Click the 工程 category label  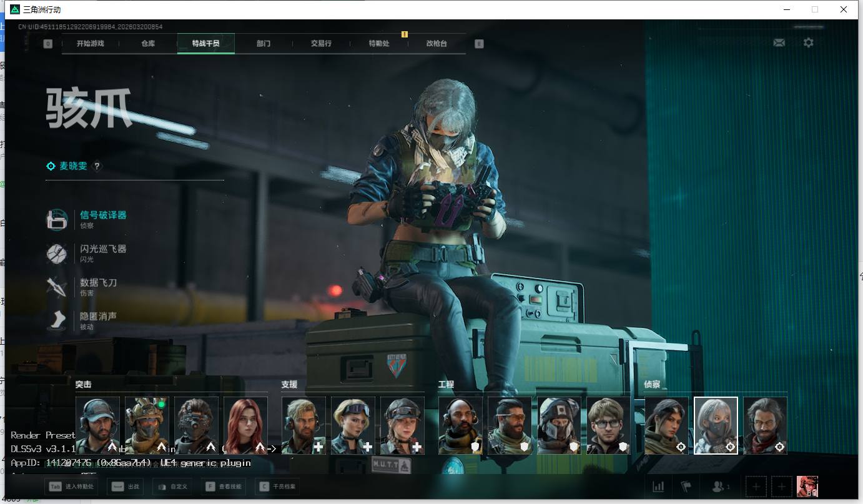click(x=446, y=385)
